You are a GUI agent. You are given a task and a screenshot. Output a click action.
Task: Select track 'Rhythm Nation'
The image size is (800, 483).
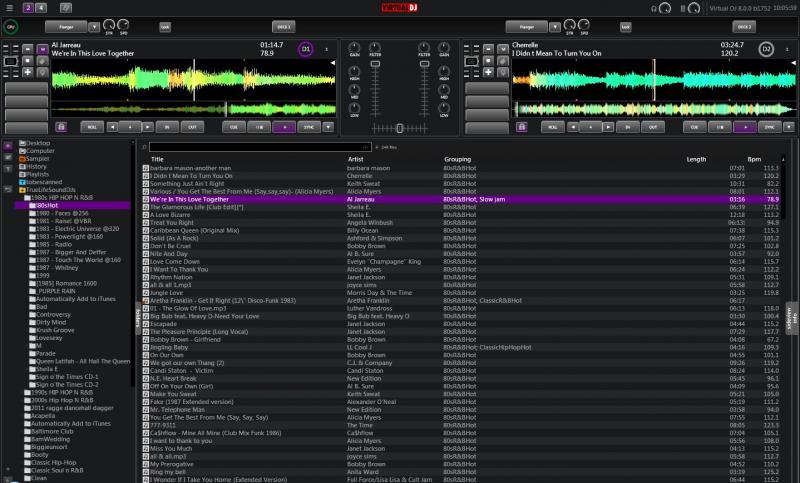click(x=171, y=277)
